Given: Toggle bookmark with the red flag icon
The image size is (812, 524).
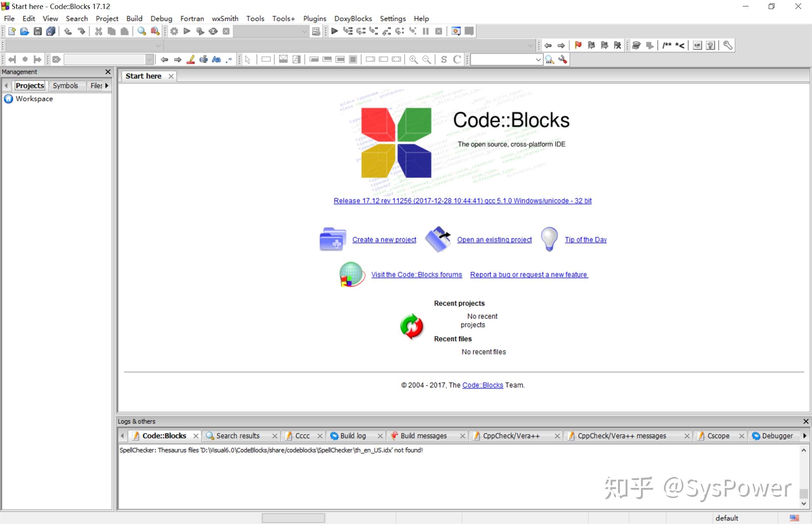Looking at the screenshot, I should [x=578, y=45].
